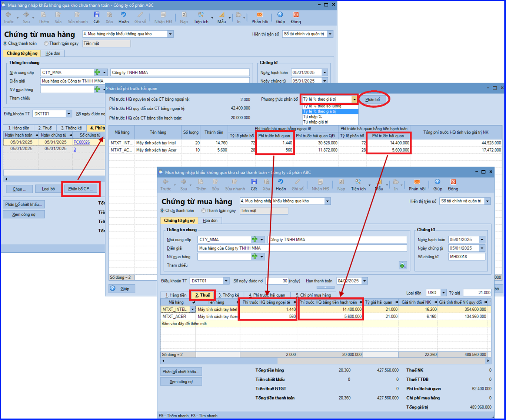Viewport: 506px width, 420px height.
Task: Click the grid horizontal scrollbar right arrow
Action: point(488,361)
